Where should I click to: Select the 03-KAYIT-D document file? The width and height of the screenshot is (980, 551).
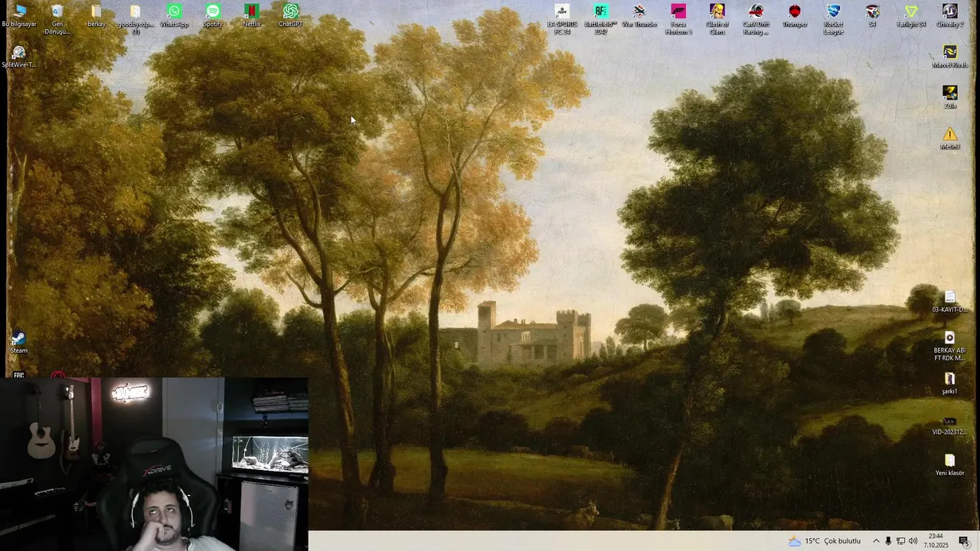950,302
